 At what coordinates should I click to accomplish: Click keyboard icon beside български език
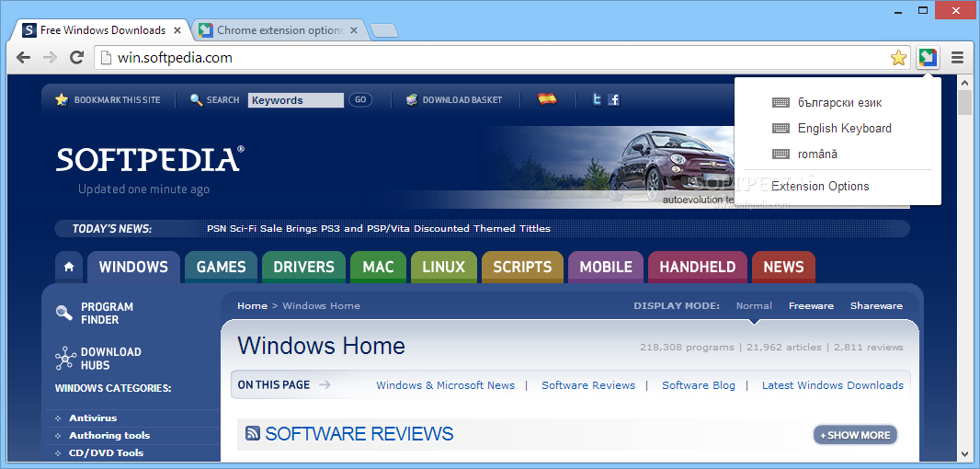pos(781,103)
